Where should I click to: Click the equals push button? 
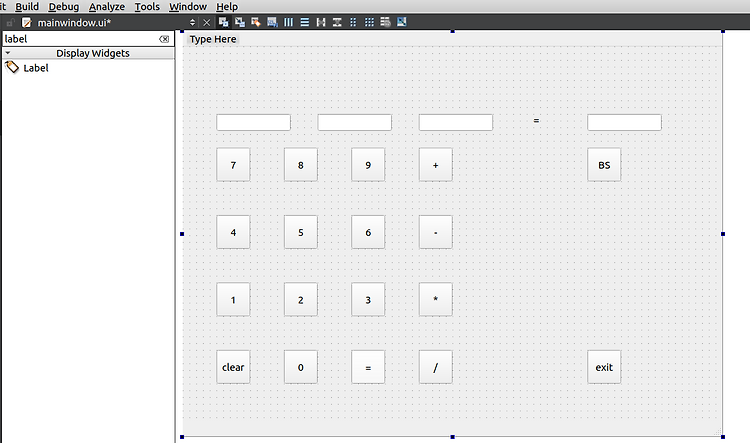point(368,367)
